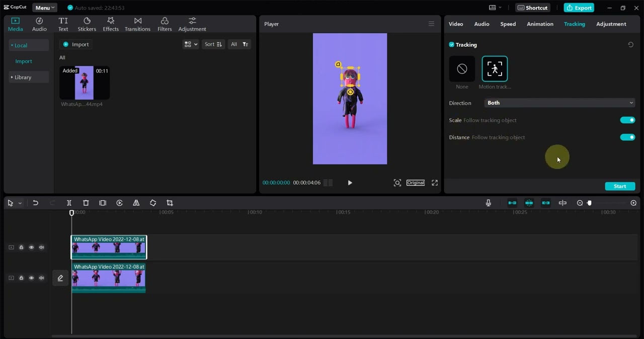The image size is (644, 339).
Task: Select the Motion tracking option
Action: [x=495, y=68]
